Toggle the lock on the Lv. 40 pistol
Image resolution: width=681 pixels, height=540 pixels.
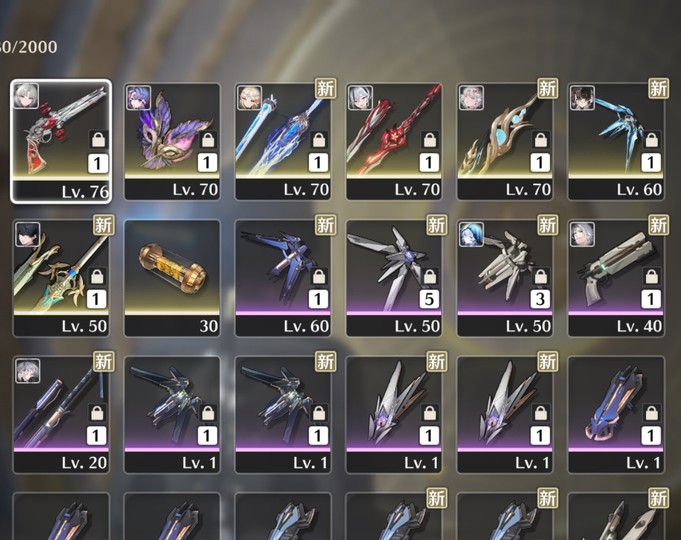click(x=651, y=276)
